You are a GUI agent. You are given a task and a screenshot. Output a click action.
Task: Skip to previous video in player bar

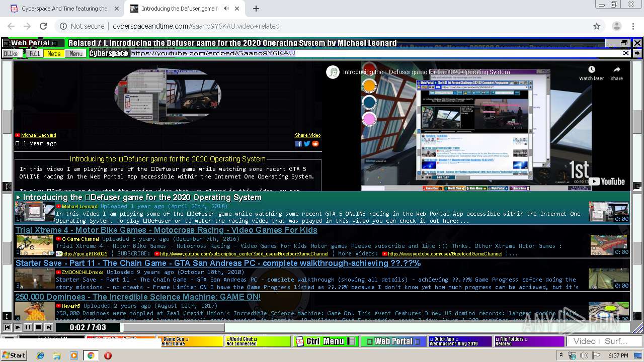pyautogui.click(x=7, y=327)
